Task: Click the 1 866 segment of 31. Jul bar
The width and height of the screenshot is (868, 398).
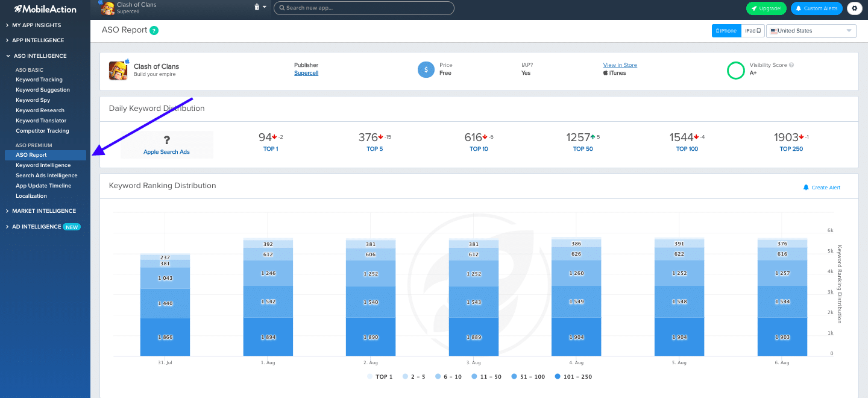Action: point(165,337)
